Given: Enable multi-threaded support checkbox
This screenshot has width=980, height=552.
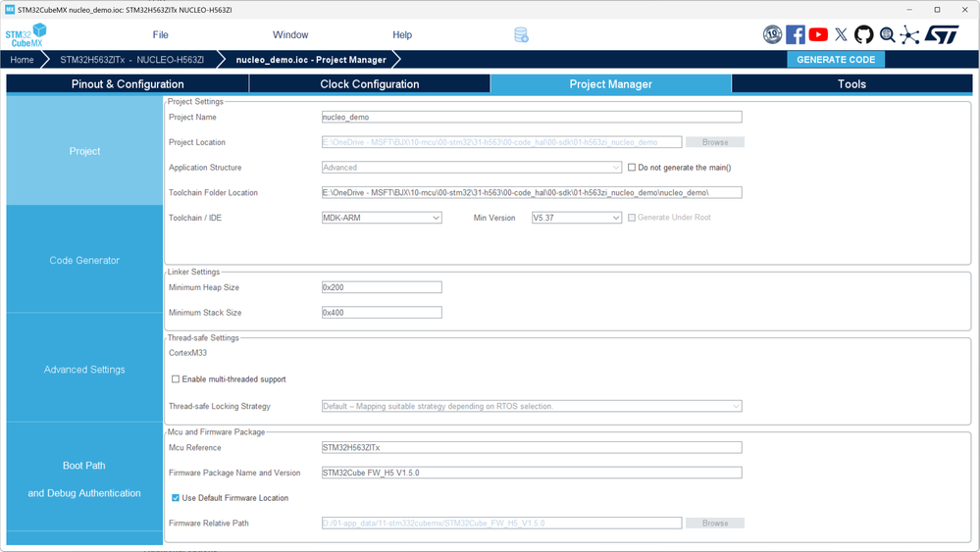Looking at the screenshot, I should tap(176, 379).
